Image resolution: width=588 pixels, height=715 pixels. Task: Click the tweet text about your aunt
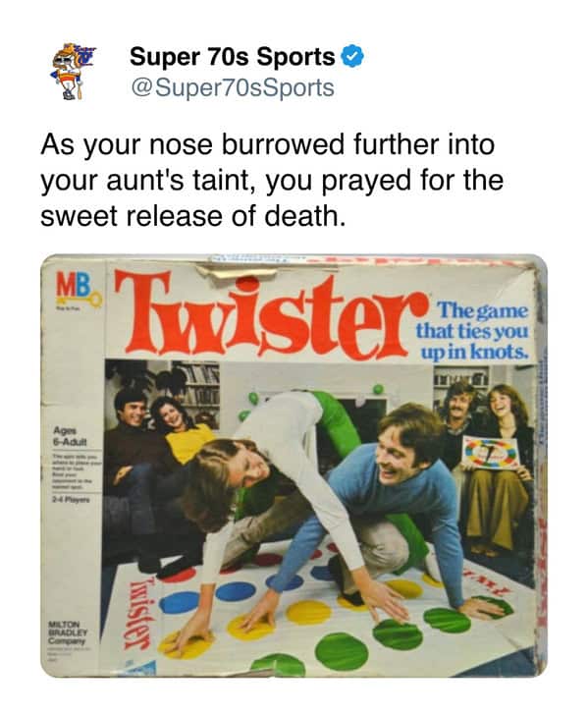click(272, 180)
